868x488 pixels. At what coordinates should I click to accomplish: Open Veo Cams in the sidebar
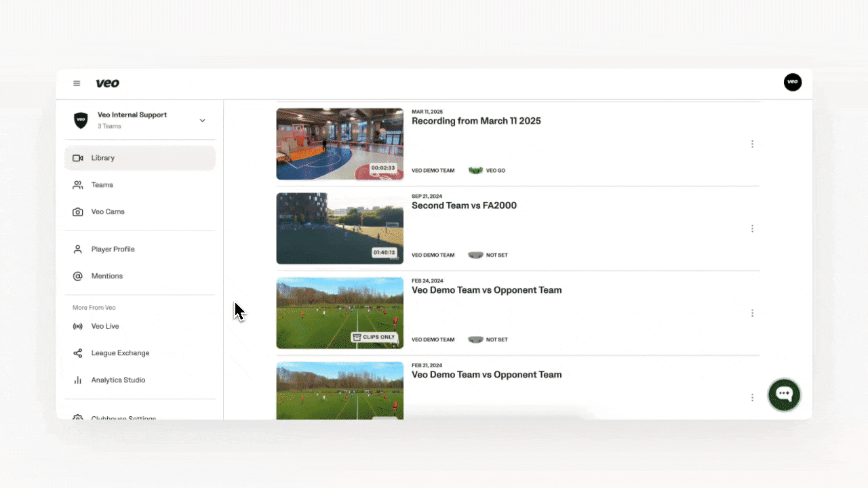(x=140, y=212)
